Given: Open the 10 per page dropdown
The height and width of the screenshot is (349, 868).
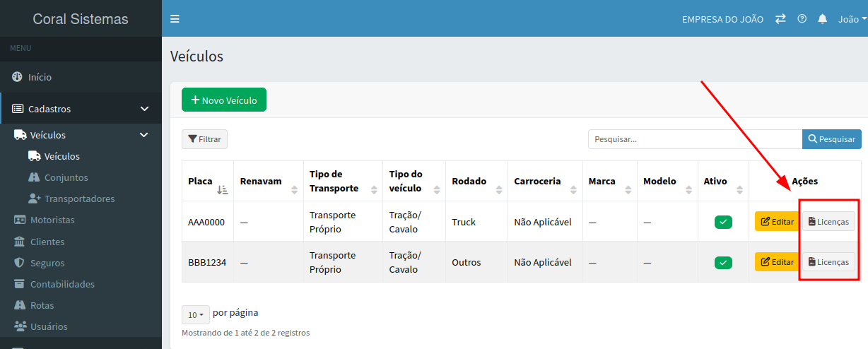Looking at the screenshot, I should tap(194, 315).
